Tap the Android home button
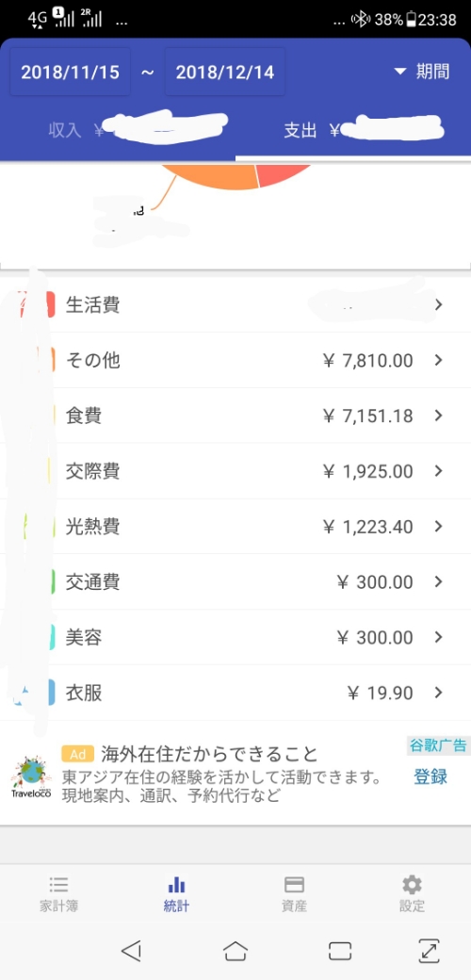Image resolution: width=471 pixels, height=980 pixels. coord(235,951)
